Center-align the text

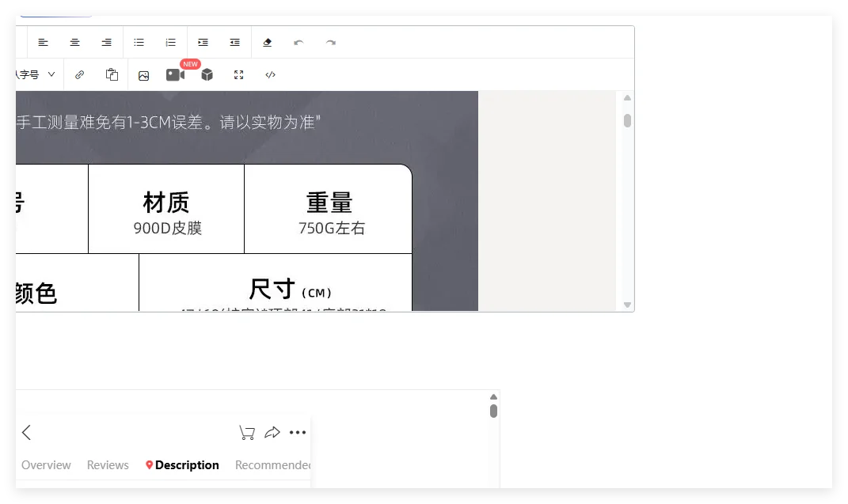point(74,42)
